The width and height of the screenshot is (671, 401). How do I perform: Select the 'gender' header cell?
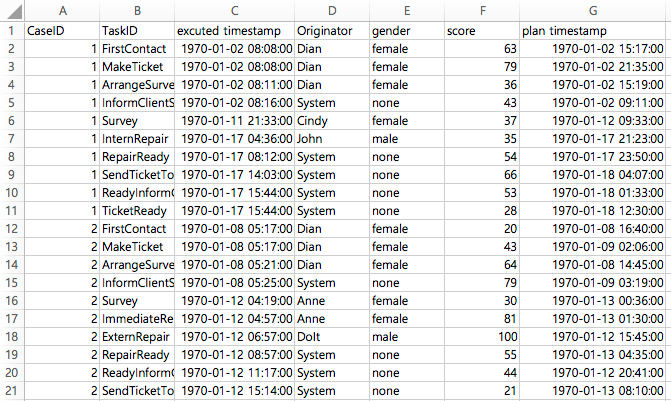coord(406,30)
